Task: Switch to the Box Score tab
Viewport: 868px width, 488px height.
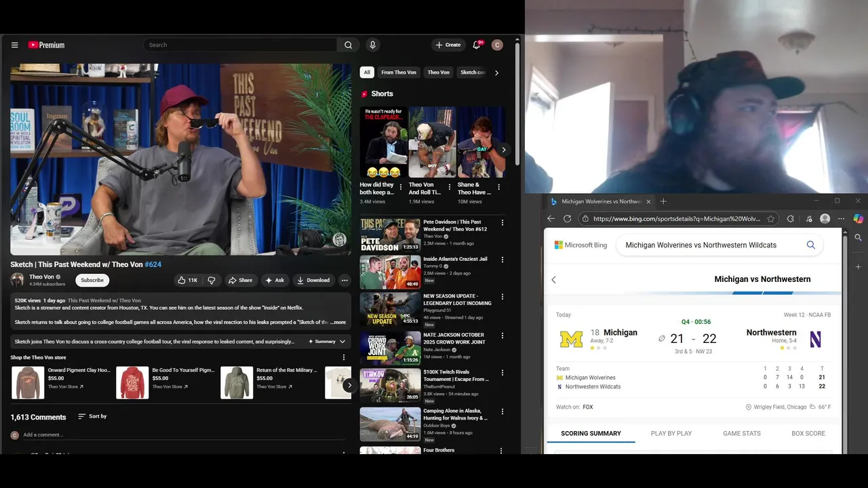Action: point(808,434)
